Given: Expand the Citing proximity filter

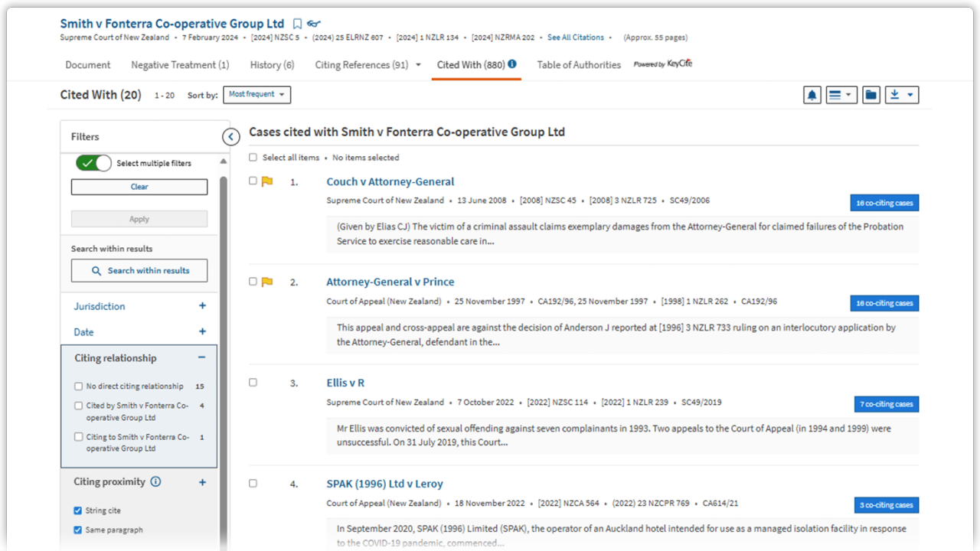Looking at the screenshot, I should (x=203, y=482).
